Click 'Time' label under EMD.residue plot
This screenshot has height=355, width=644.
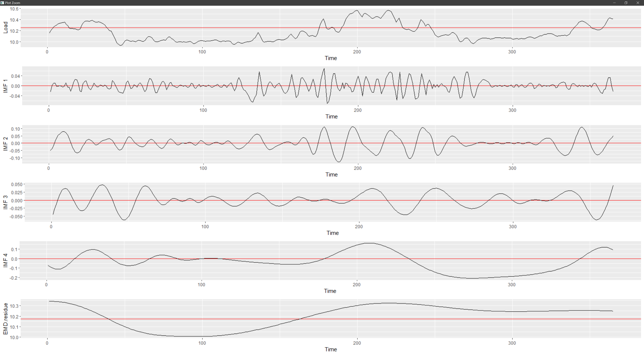[x=331, y=349]
